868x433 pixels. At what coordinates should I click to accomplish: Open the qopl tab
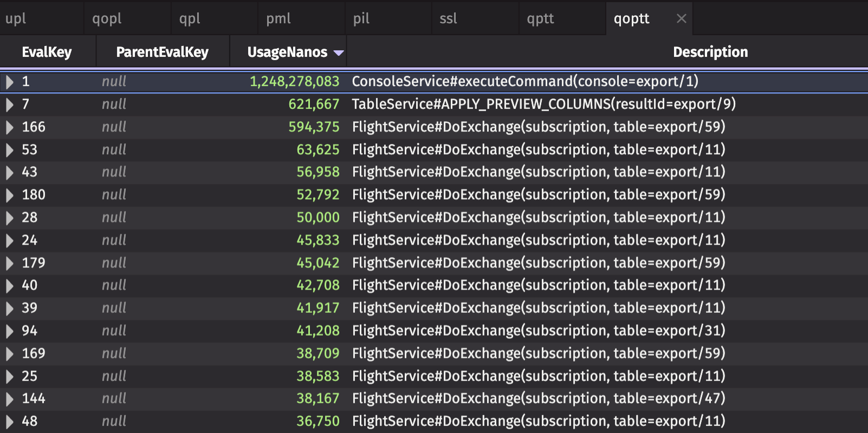tap(107, 19)
